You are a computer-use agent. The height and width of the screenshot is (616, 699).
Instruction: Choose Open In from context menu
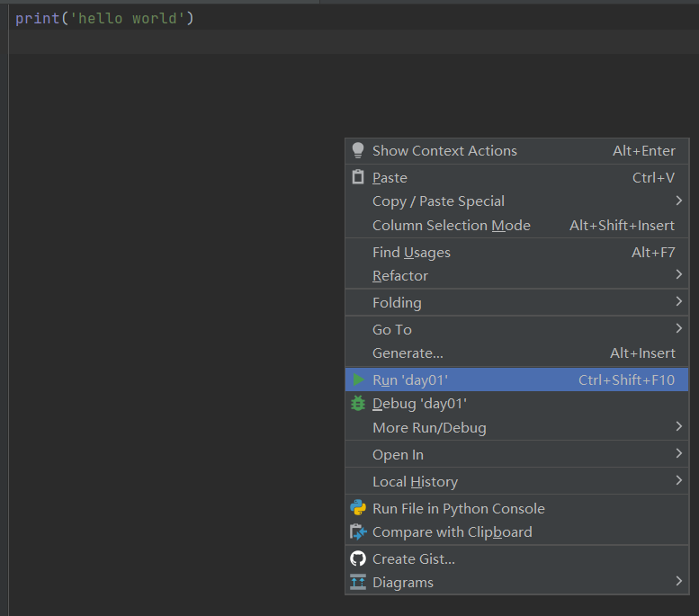point(398,454)
